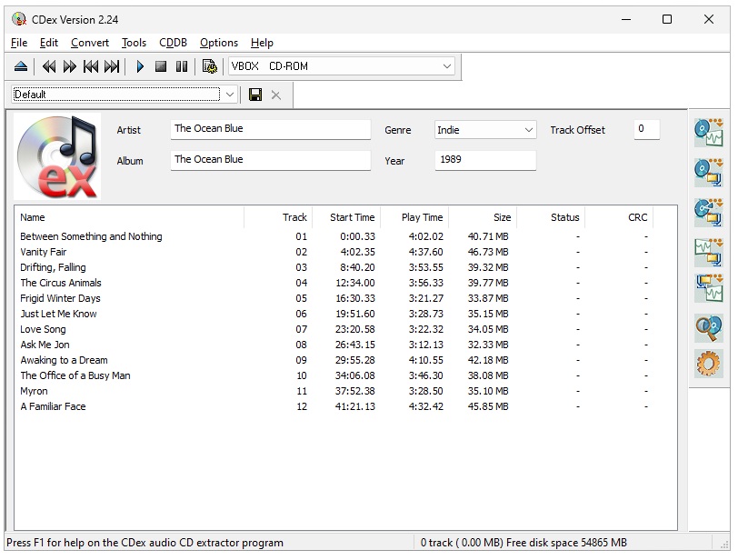Open the Convert menu

[90, 43]
